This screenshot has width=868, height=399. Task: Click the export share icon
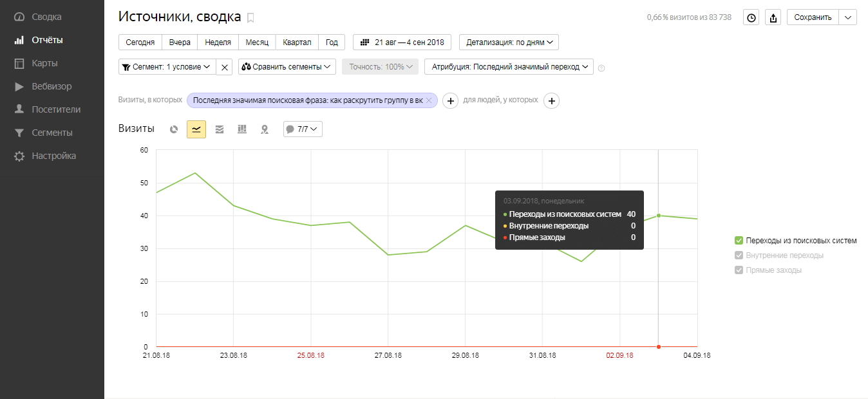coord(773,17)
